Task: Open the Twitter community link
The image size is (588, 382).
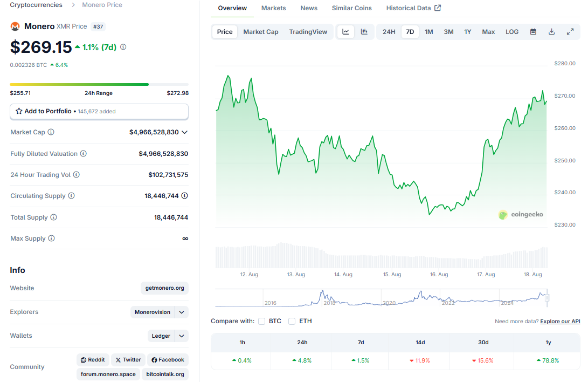Action: tap(128, 360)
